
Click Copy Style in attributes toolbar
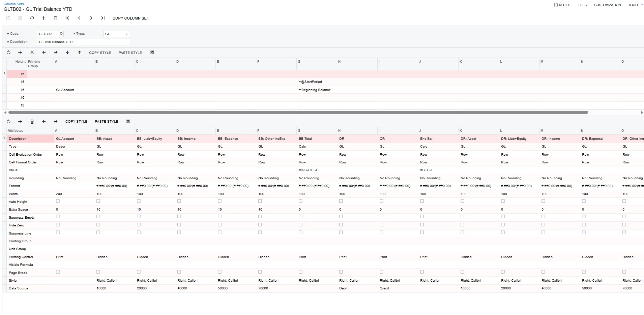(76, 122)
